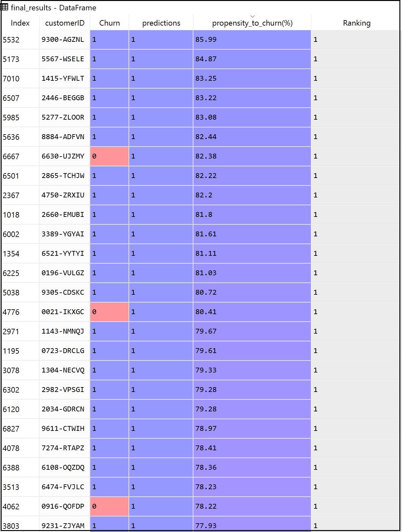Select the red Churn cell for 0021-IKXGC
402x532 pixels.
[109, 312]
